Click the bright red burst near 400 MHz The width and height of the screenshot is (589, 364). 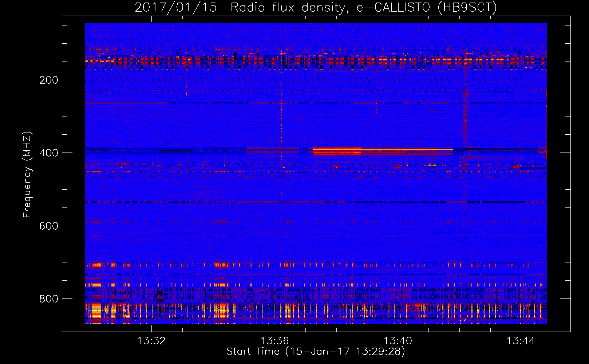point(337,151)
